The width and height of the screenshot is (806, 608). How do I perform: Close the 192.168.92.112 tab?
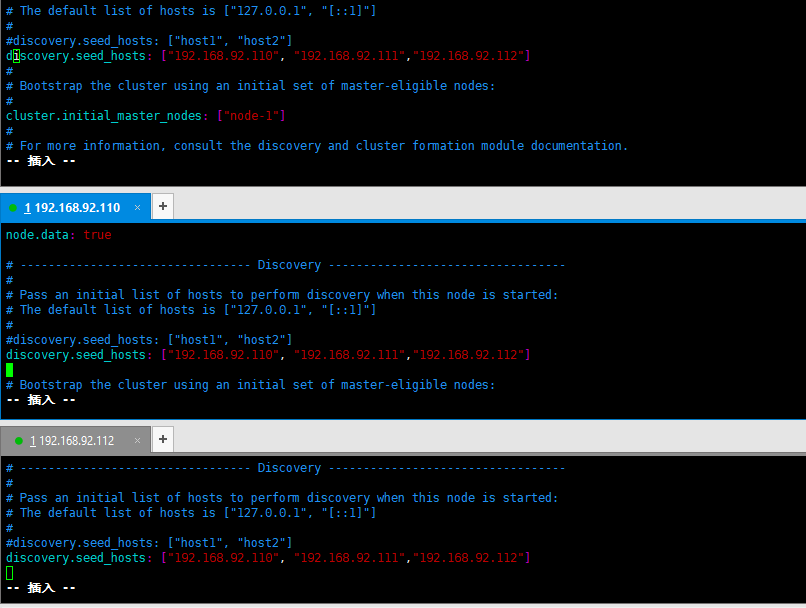137,440
